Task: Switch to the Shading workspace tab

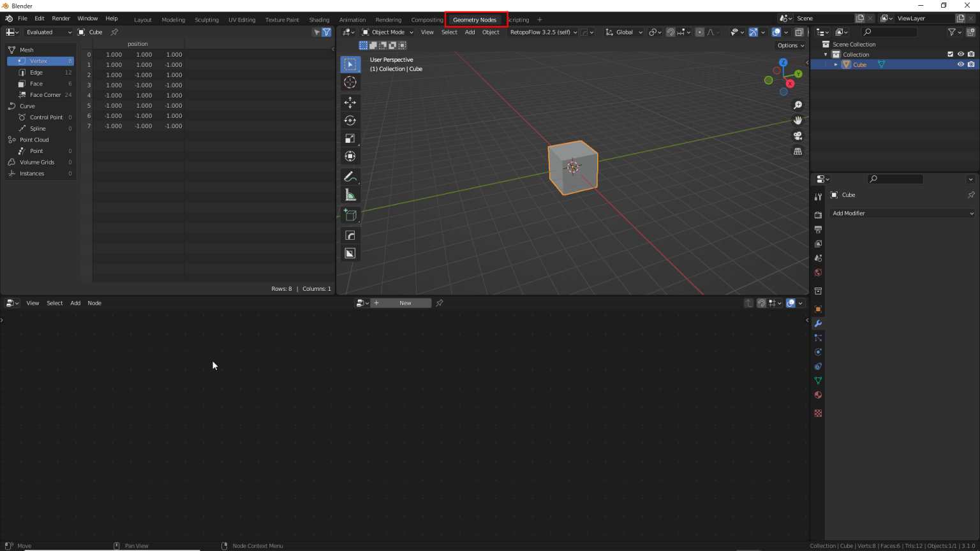Action: pyautogui.click(x=319, y=19)
